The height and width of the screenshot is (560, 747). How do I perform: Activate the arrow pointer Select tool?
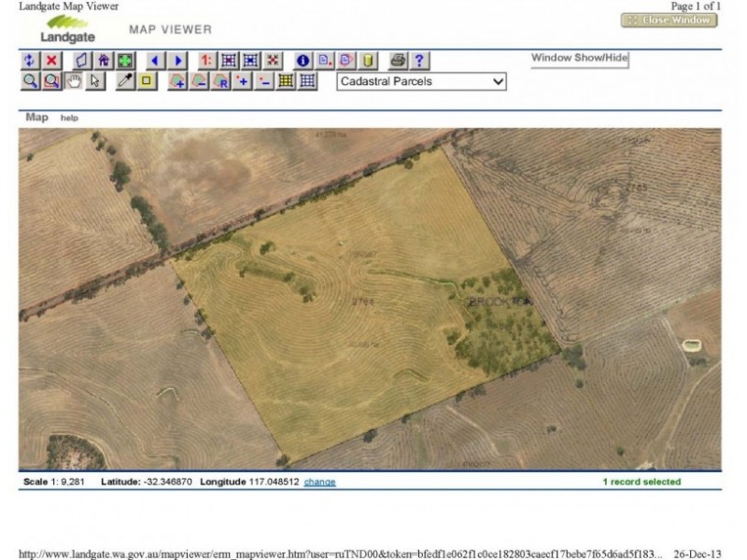pyautogui.click(x=94, y=83)
